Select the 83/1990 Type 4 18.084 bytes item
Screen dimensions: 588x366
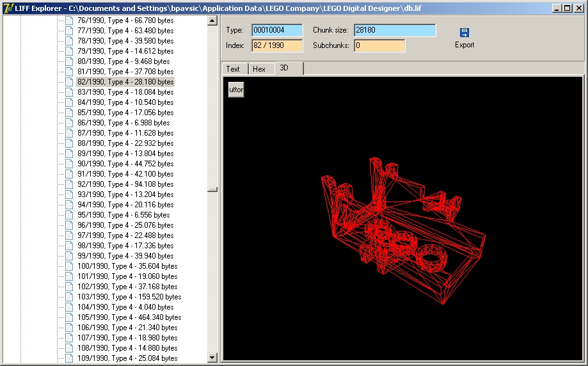(x=125, y=92)
